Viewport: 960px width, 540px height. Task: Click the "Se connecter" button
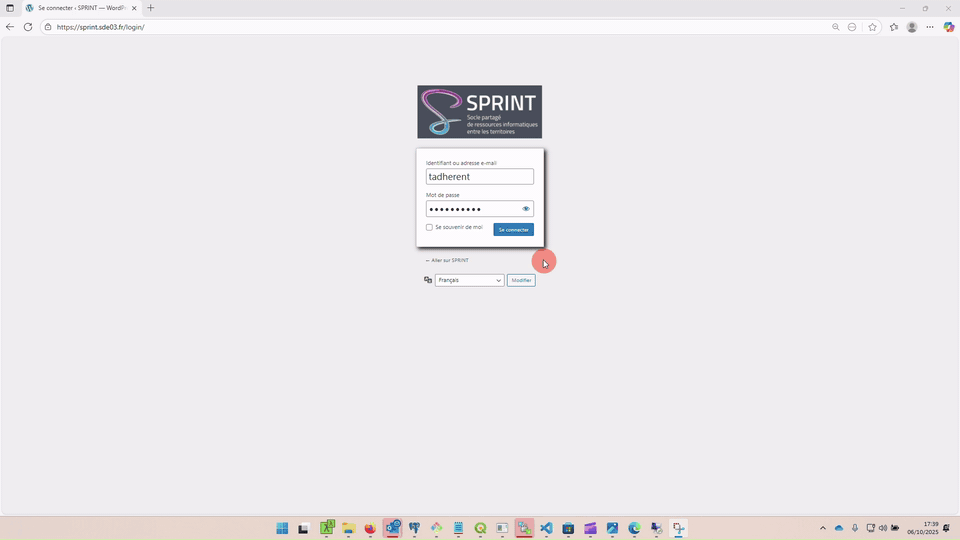[513, 230]
